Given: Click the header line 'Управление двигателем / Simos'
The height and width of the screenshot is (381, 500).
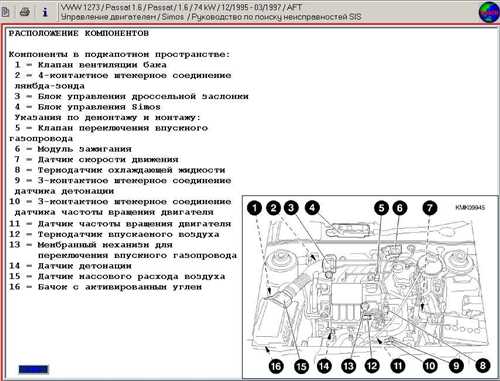Looking at the screenshot, I should [x=211, y=16].
